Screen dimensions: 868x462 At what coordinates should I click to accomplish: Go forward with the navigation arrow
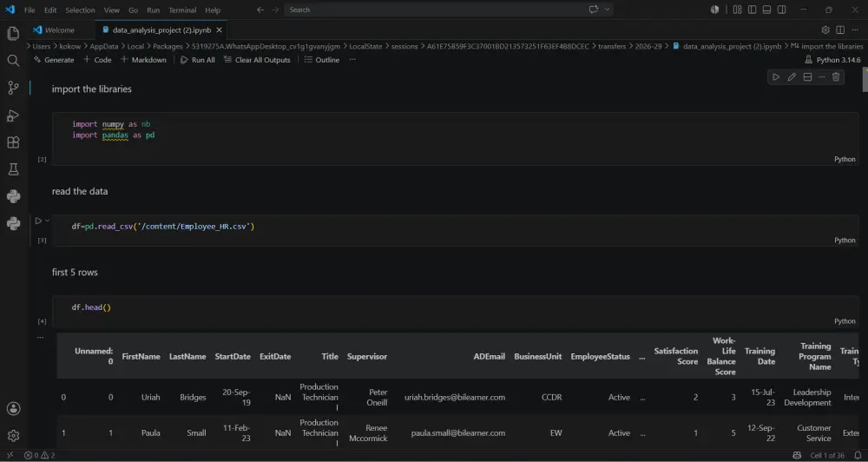[275, 10]
